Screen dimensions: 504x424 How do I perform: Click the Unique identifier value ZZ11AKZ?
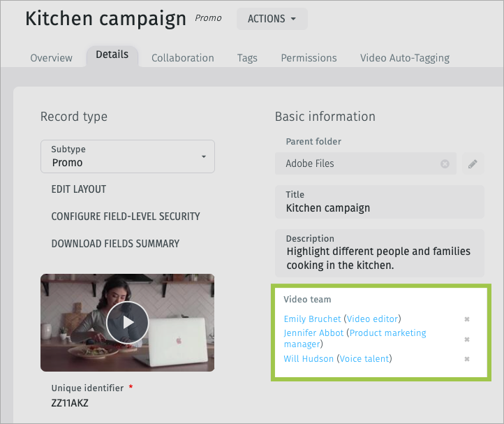(70, 403)
